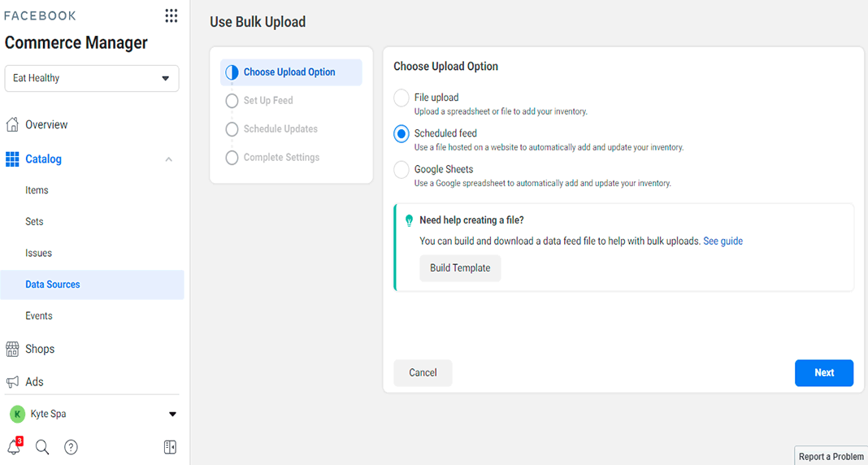The image size is (868, 465).
Task: Choose the Google Sheets radio option
Action: (401, 170)
